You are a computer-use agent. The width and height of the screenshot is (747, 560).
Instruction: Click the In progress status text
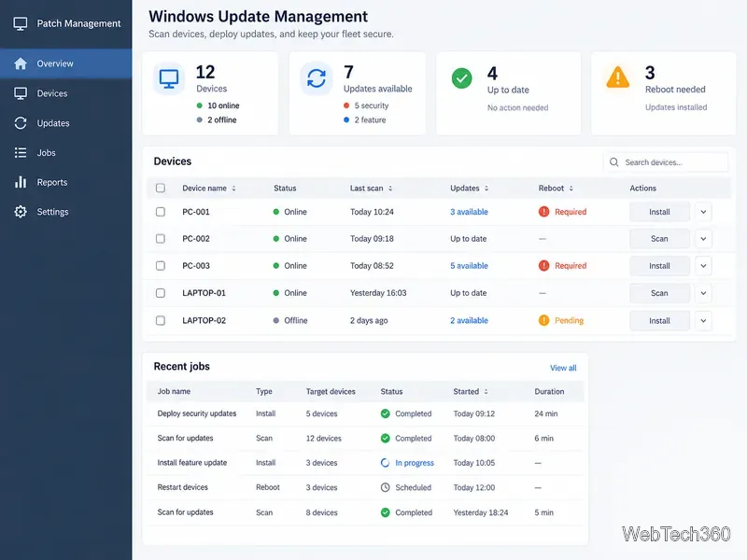point(415,462)
